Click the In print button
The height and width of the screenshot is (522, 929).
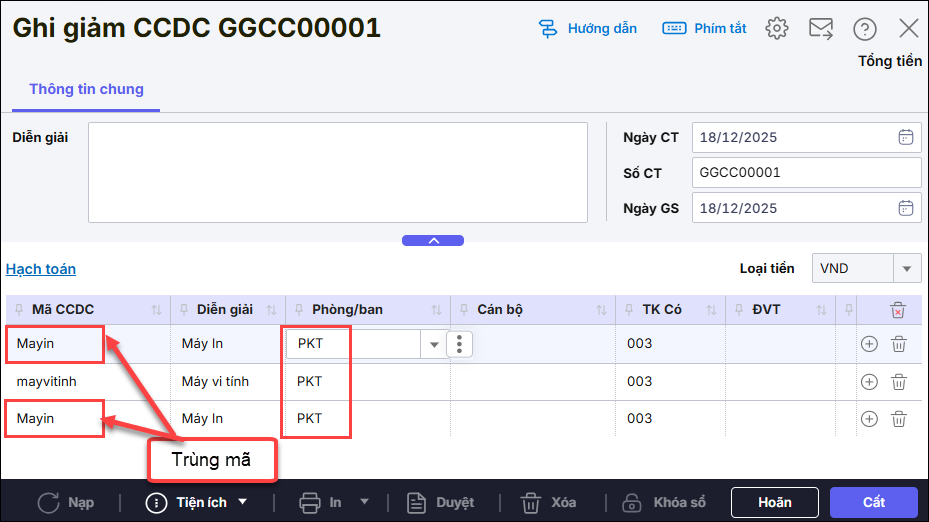[x=321, y=503]
